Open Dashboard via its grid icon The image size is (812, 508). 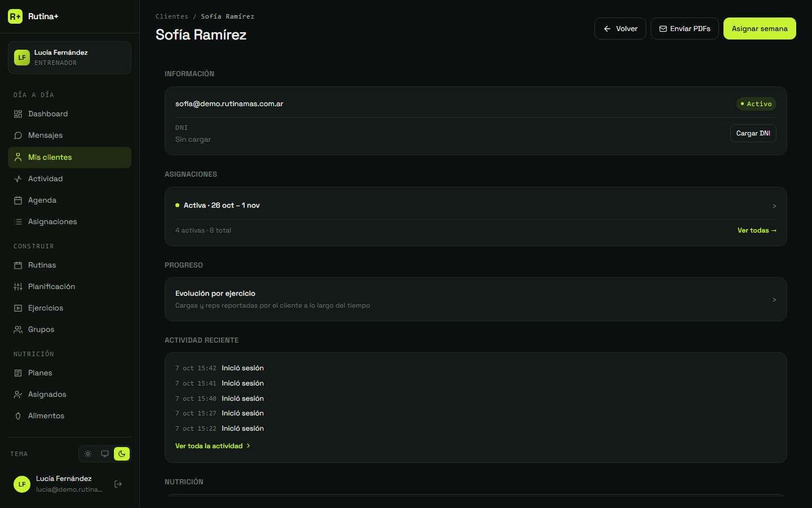[x=18, y=114]
